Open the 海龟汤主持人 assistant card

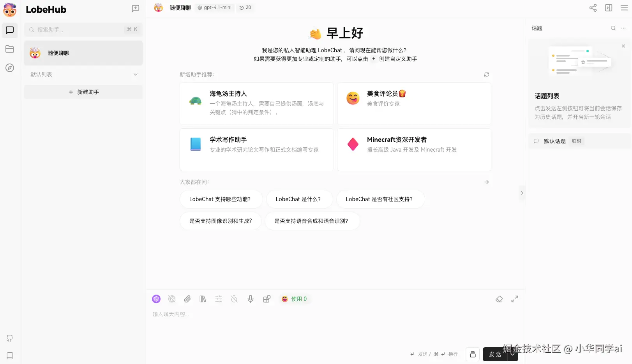(257, 104)
